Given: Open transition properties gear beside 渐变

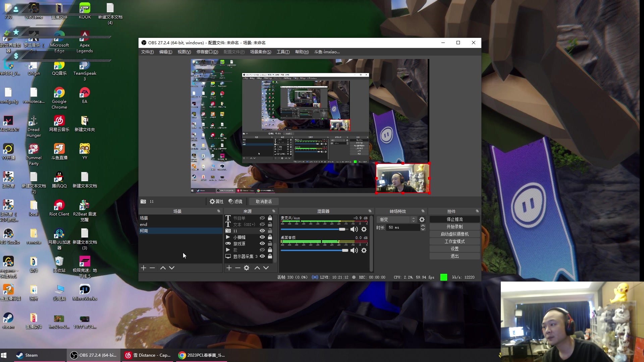Looking at the screenshot, I should pos(422,220).
